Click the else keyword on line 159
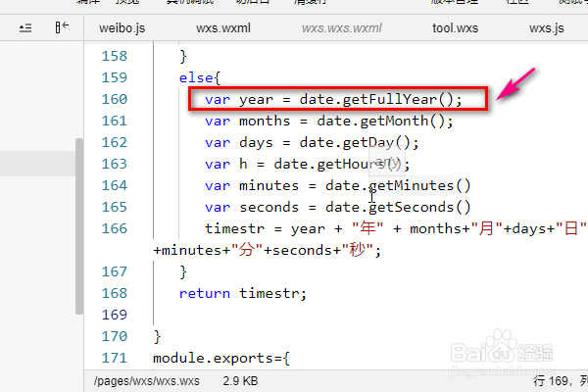 click(196, 78)
